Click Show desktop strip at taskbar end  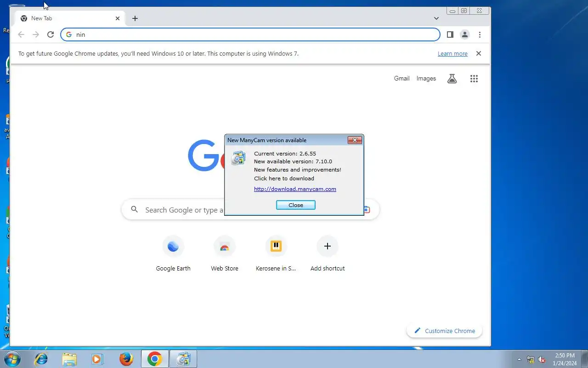[x=584, y=359]
